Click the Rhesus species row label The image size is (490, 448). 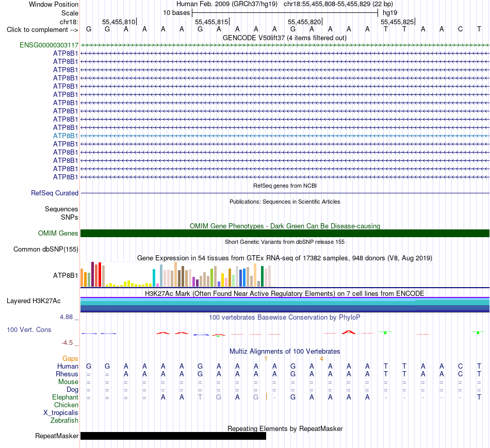point(67,374)
